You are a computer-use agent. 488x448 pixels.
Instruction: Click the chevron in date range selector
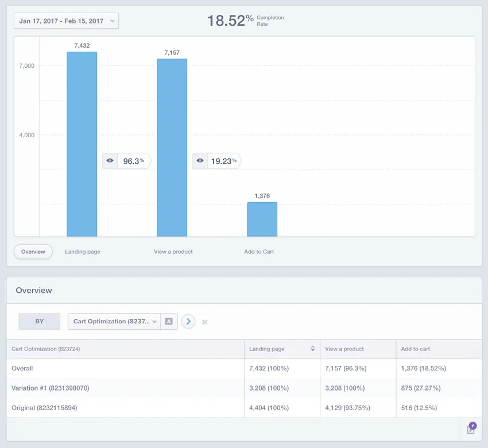[x=113, y=21]
